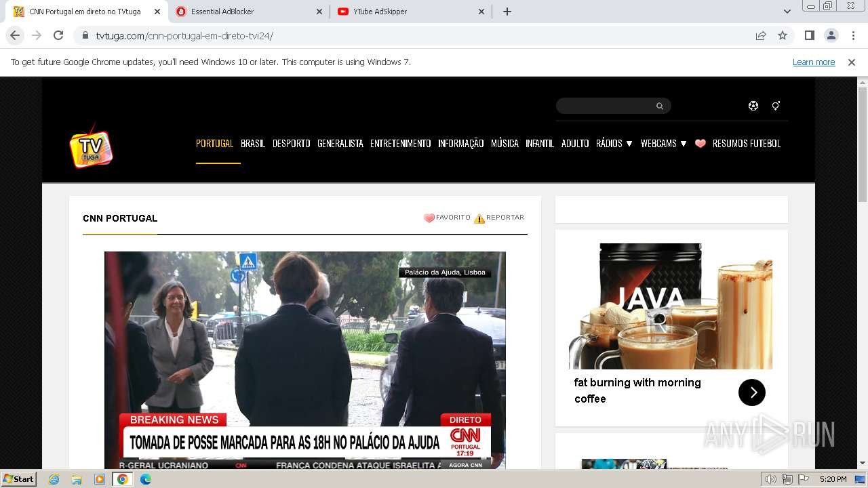The image size is (868, 488).
Task: Click the heart icon in navigation menu
Action: tap(701, 144)
